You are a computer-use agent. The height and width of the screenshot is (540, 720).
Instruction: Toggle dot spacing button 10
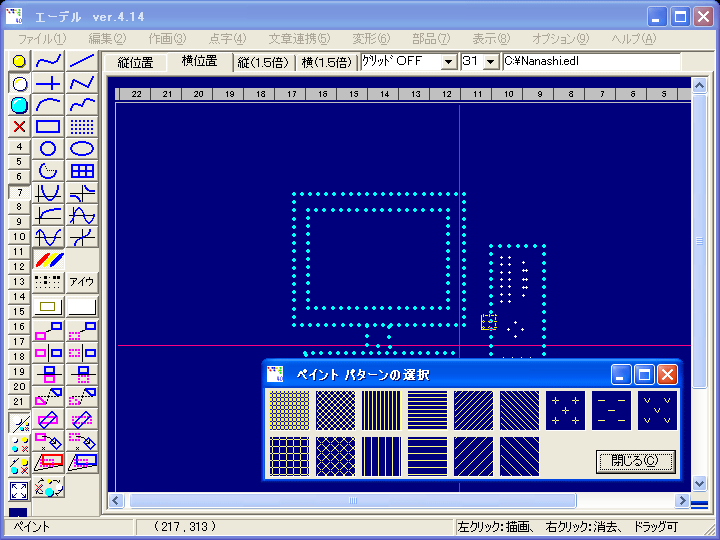[x=19, y=236]
